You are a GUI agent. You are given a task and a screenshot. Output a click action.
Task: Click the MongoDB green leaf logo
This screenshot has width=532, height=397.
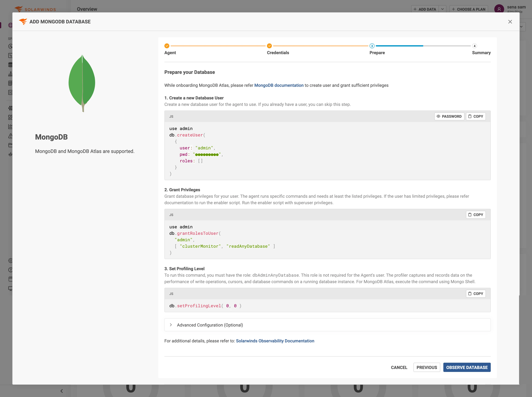click(82, 83)
